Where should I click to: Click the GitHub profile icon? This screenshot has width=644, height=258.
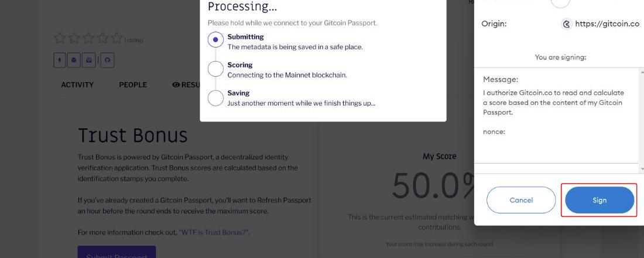pos(107,60)
